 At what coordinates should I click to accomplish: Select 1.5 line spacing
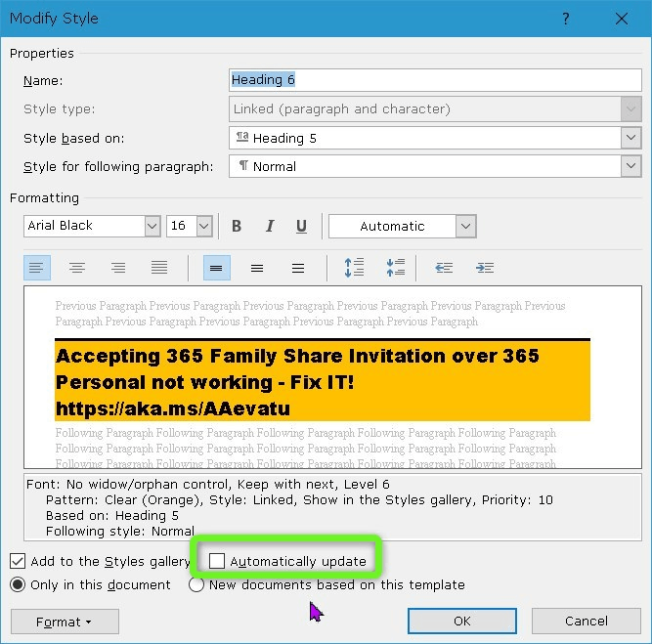(x=257, y=268)
